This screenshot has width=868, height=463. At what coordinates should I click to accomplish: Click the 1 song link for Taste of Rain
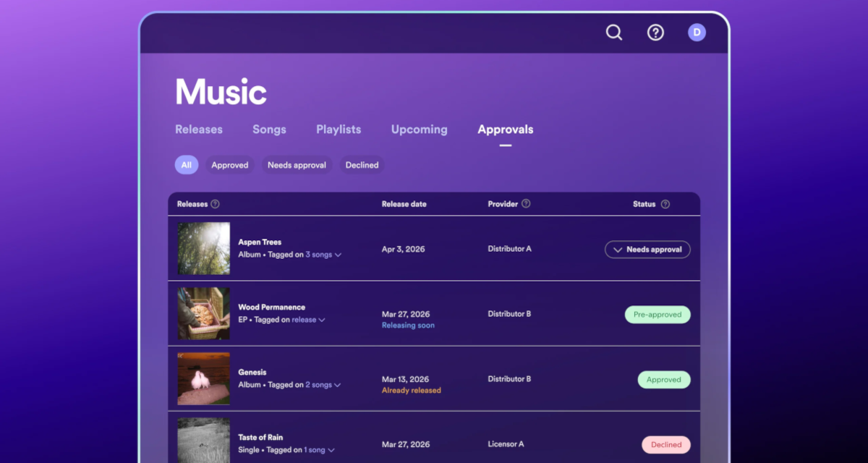[315, 450]
